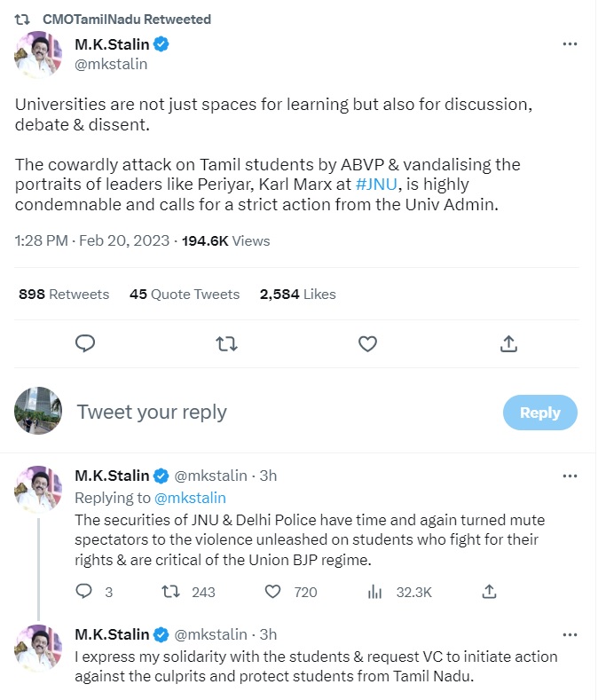This screenshot has width=606, height=700.
Task: Share the main tweet via share icon
Action: [509, 343]
